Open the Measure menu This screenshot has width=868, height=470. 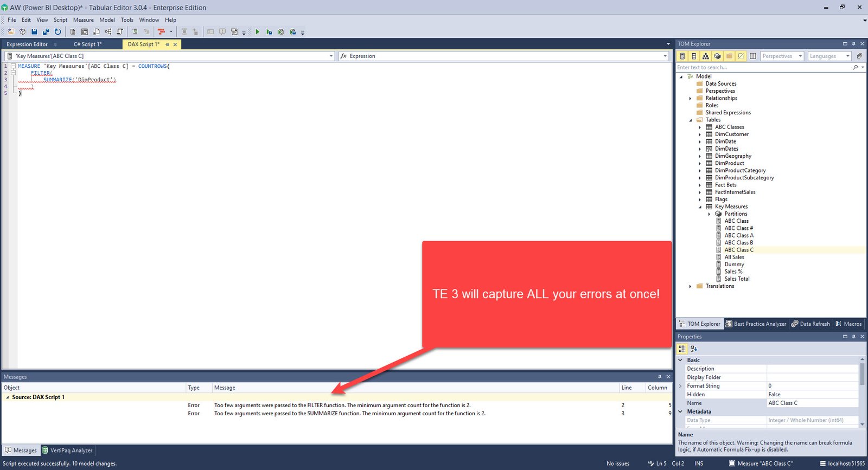coord(84,20)
